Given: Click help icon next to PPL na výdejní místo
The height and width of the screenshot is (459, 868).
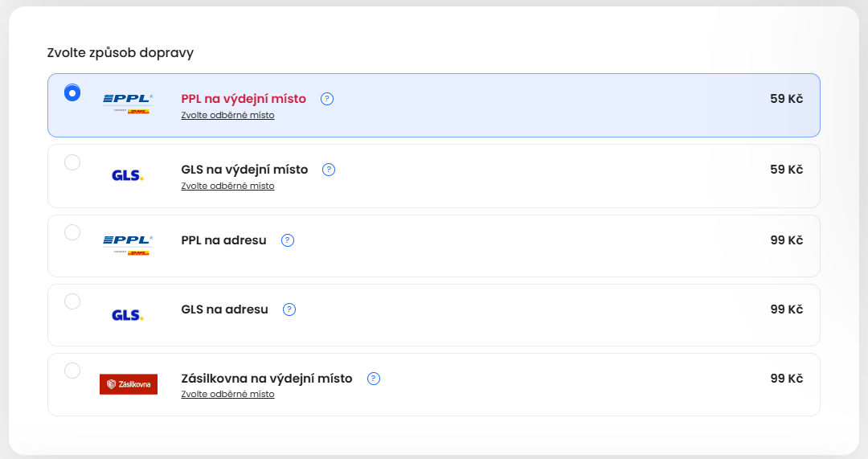Looking at the screenshot, I should pyautogui.click(x=327, y=99).
